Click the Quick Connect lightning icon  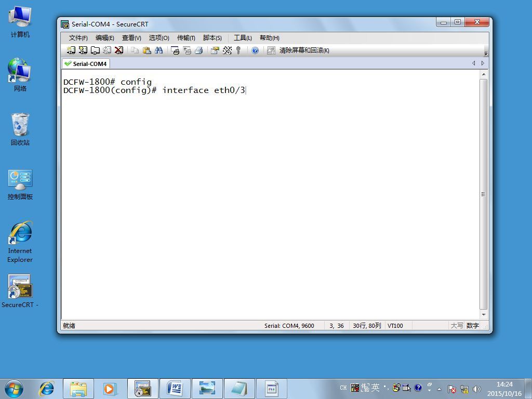(83, 50)
